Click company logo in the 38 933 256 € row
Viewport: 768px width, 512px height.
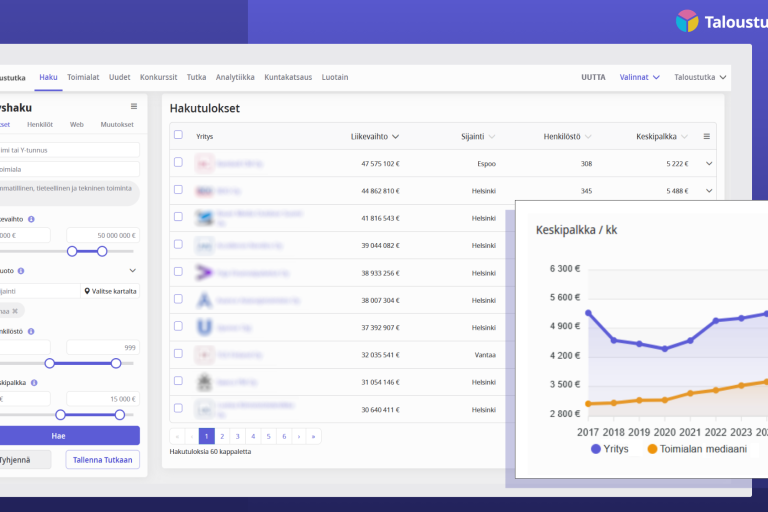(x=204, y=272)
